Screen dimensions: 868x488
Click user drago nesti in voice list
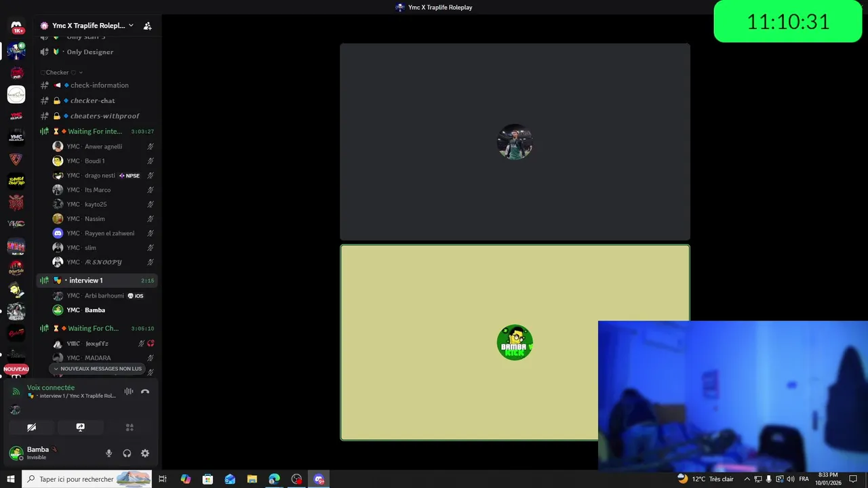(x=103, y=176)
